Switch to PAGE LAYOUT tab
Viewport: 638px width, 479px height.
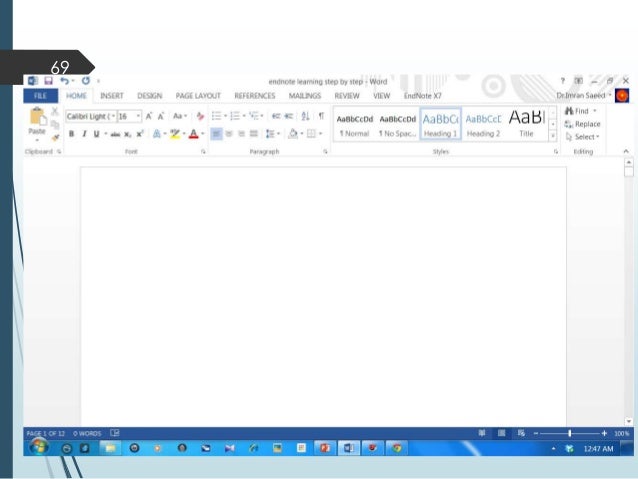[198, 96]
